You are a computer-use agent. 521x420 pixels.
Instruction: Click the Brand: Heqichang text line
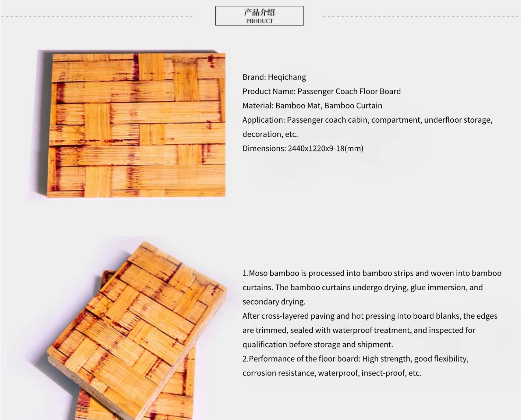274,77
